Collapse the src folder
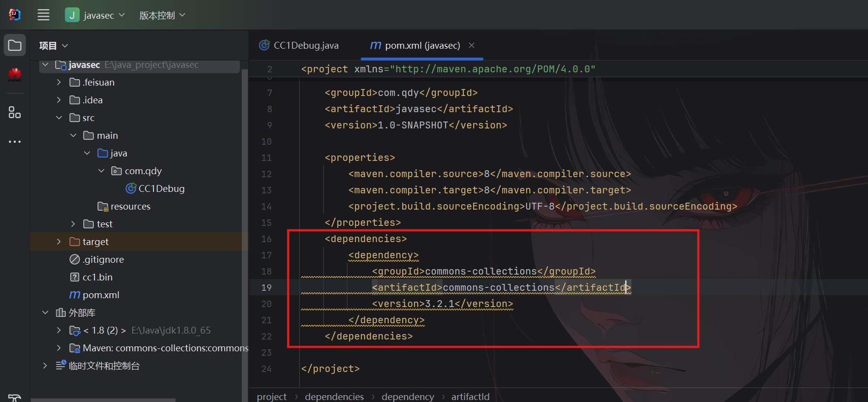Image resolution: width=868 pixels, height=402 pixels. pos(59,118)
